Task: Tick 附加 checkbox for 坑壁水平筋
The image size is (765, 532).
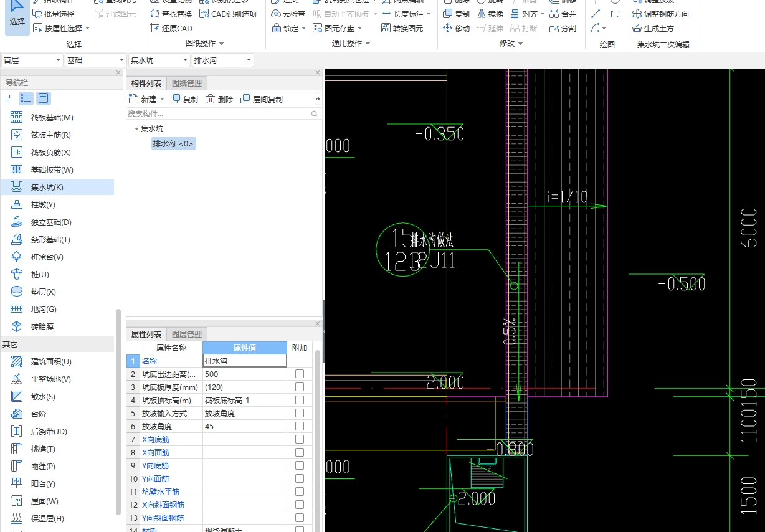Action: point(300,492)
